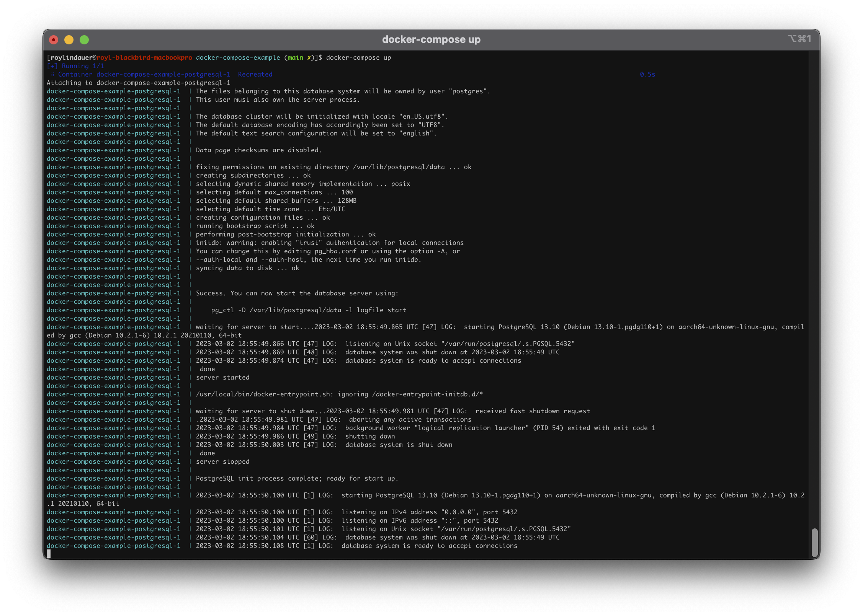Click the 'docker-compose-example' directory name in prompt
Image resolution: width=863 pixels, height=616 pixels.
click(238, 58)
